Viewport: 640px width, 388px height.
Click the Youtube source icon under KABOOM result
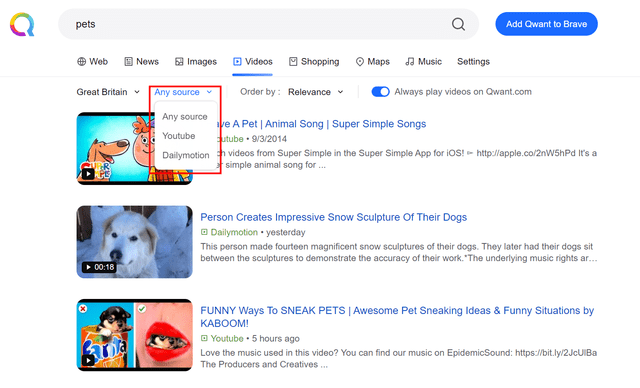pos(204,338)
